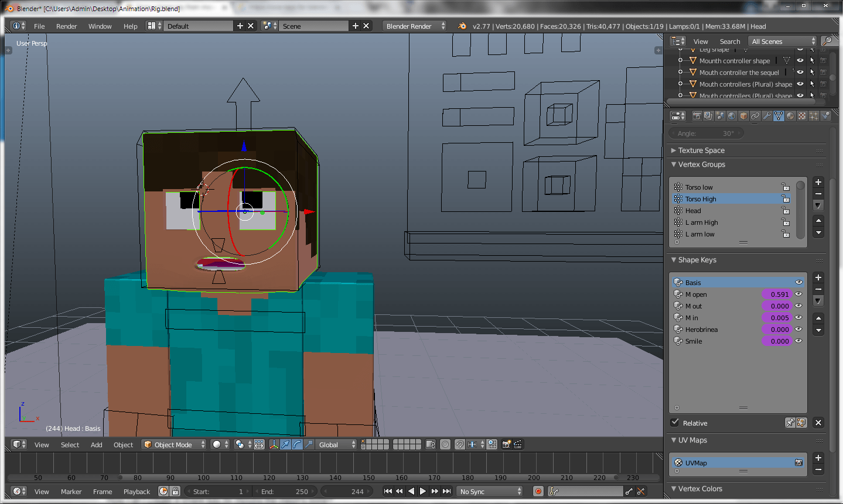843x504 pixels.
Task: Clear shape keys with the X button
Action: 818,423
